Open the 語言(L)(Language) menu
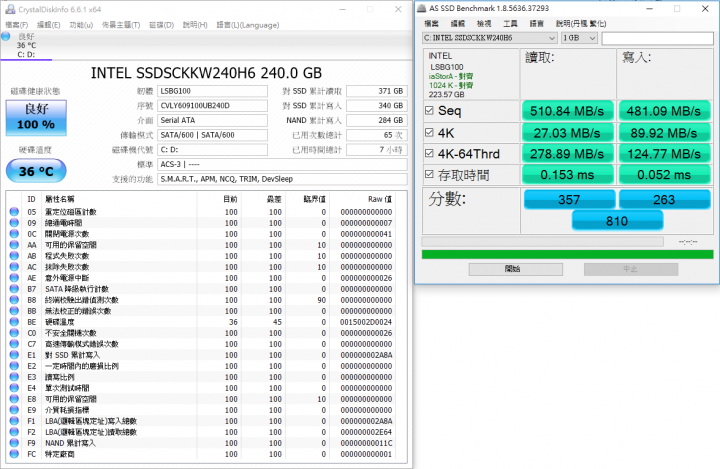 248,25
